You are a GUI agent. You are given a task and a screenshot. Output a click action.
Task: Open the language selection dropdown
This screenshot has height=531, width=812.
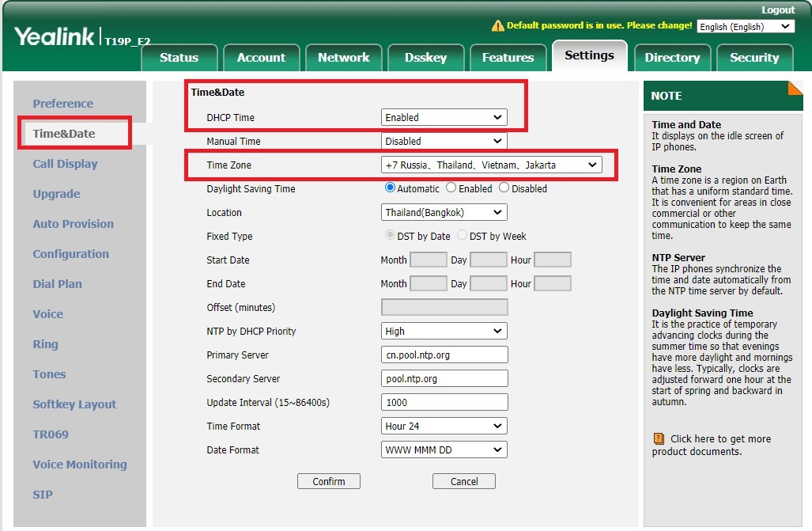coord(745,27)
